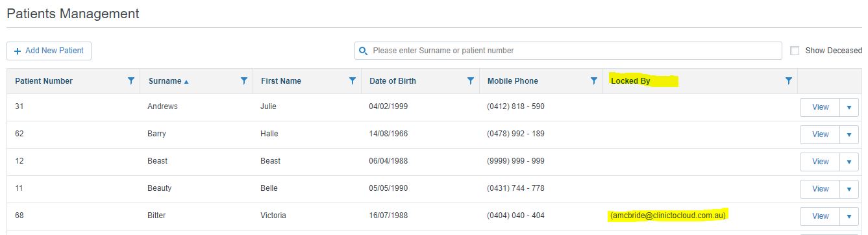Click the search magnifier icon

point(364,51)
